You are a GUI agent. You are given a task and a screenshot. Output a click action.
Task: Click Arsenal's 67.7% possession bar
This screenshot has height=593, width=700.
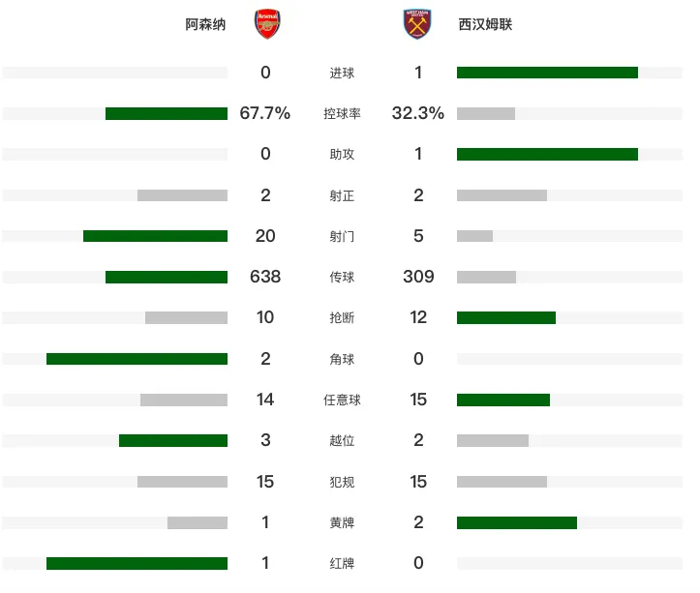pos(167,113)
